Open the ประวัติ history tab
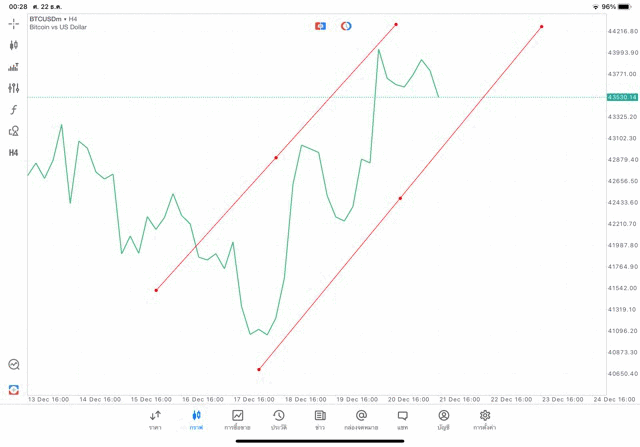The image size is (640, 447). click(279, 419)
